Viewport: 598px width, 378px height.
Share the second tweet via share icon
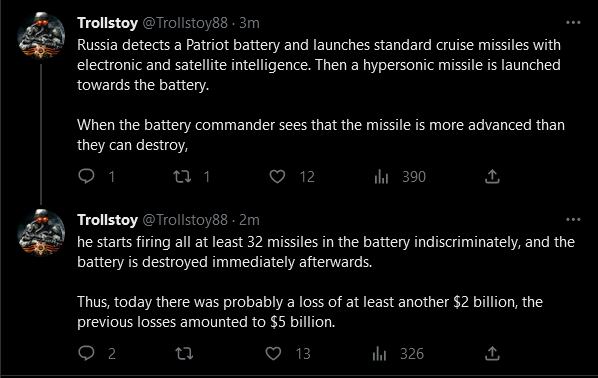pyautogui.click(x=492, y=354)
